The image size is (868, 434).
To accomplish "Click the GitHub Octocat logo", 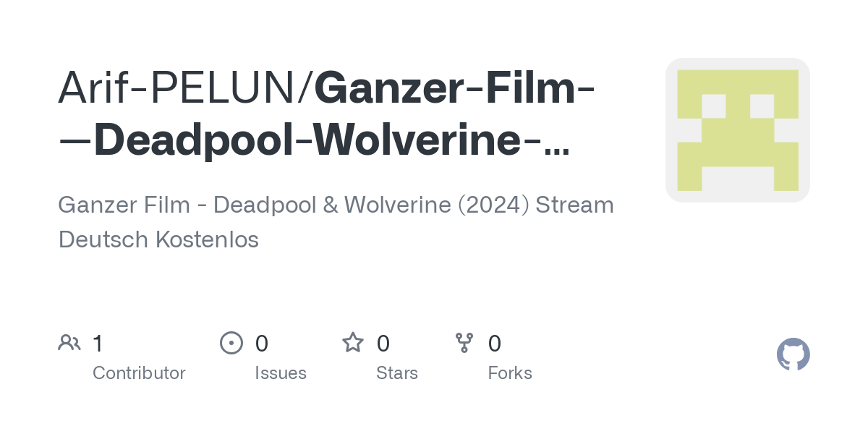I will tap(793, 354).
